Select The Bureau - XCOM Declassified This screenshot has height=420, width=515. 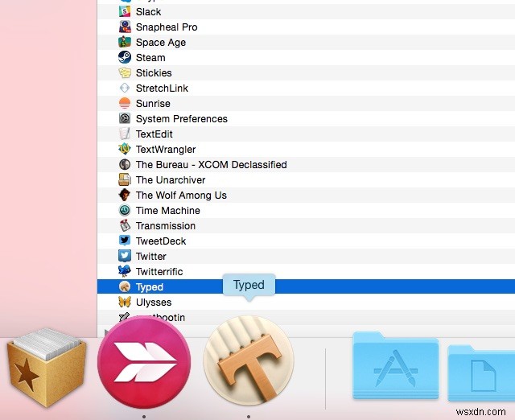coord(211,164)
